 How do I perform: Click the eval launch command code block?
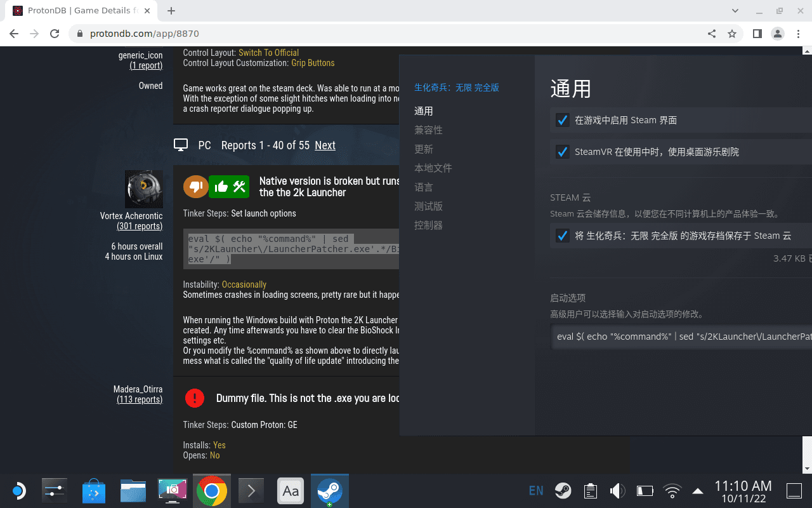pyautogui.click(x=291, y=249)
